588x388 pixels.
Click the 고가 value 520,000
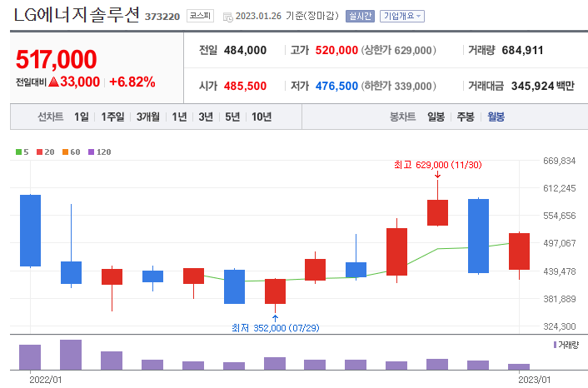pyautogui.click(x=336, y=50)
